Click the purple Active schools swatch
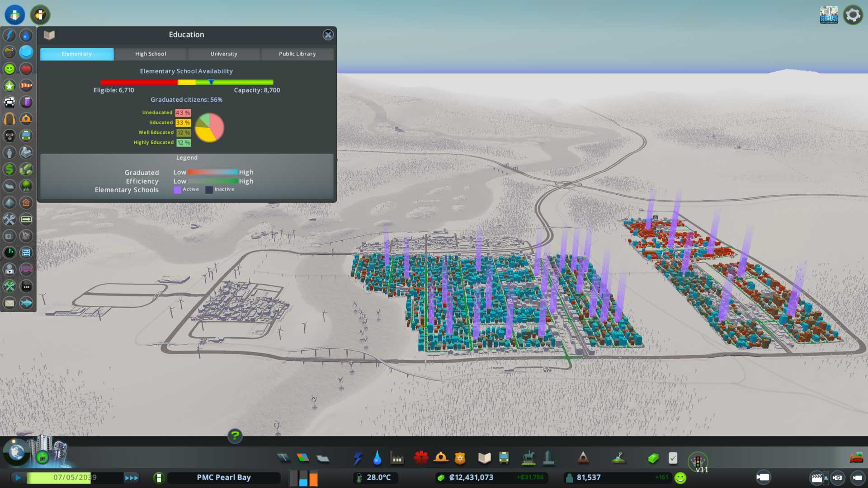Image resolution: width=868 pixels, height=488 pixels. click(177, 190)
